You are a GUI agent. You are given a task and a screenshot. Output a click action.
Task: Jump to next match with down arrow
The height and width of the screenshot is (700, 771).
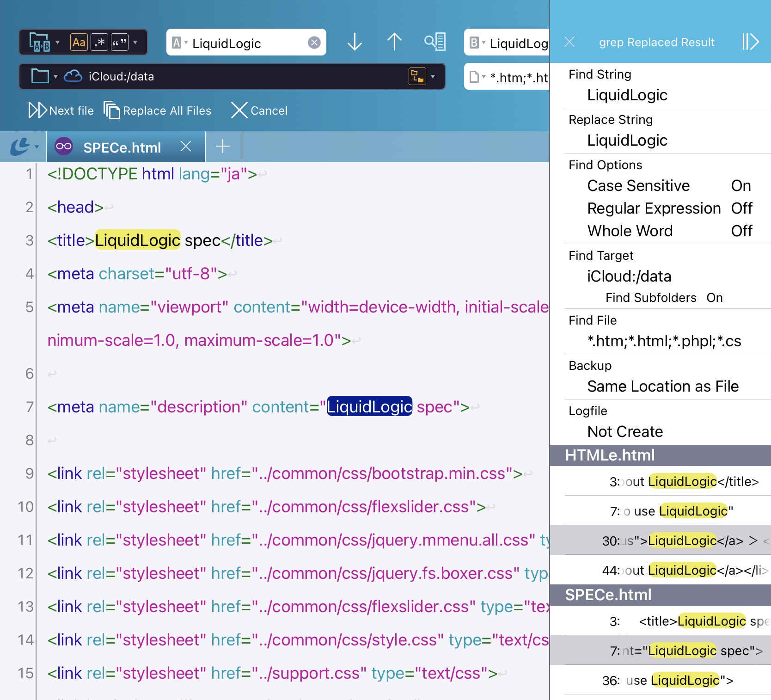click(x=355, y=42)
